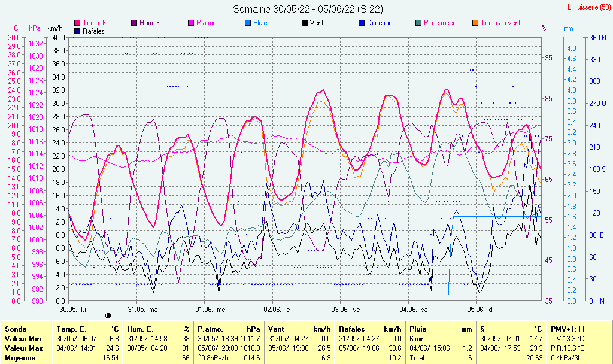Click the purple Hum. E. legend swatch
Viewport: 613px width, 364px height.
click(134, 23)
